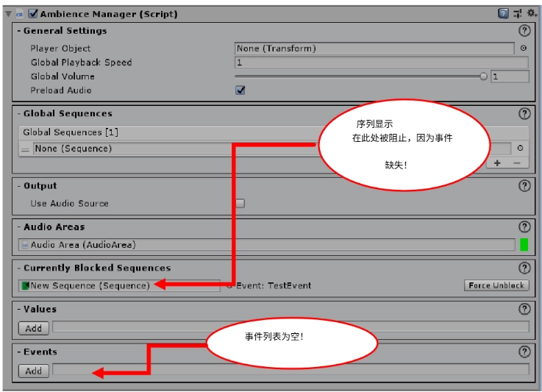Uncheck the Preload Audio checkbox
This screenshot has width=542, height=392.
(240, 90)
